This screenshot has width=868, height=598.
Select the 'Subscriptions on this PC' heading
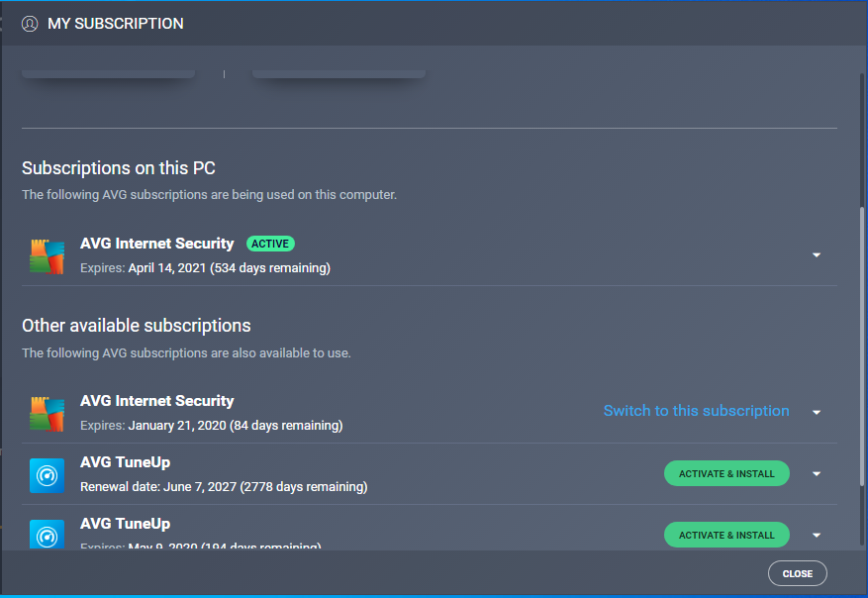pos(119,167)
